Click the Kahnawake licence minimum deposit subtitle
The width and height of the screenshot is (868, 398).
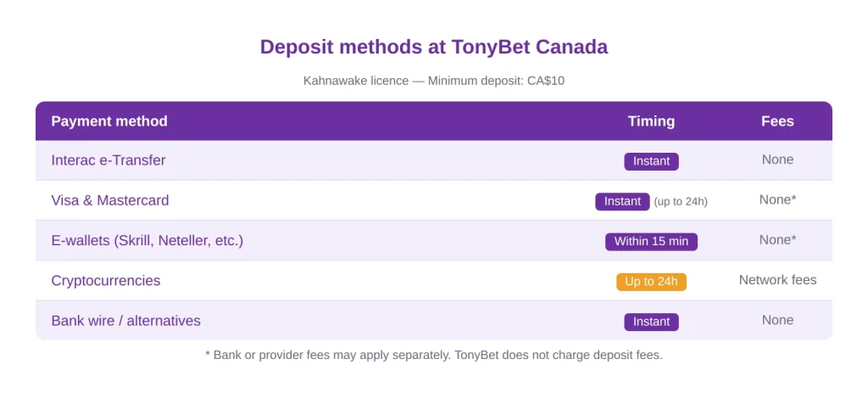click(433, 81)
